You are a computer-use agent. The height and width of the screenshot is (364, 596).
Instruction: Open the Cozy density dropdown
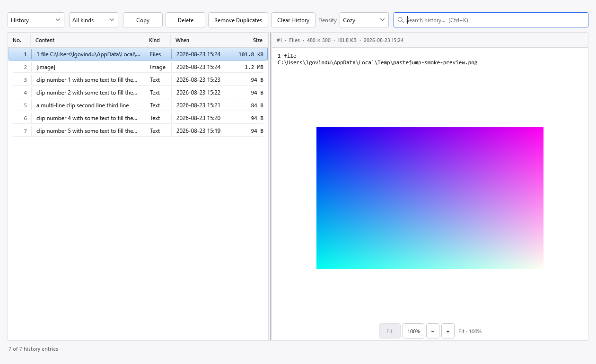(364, 20)
